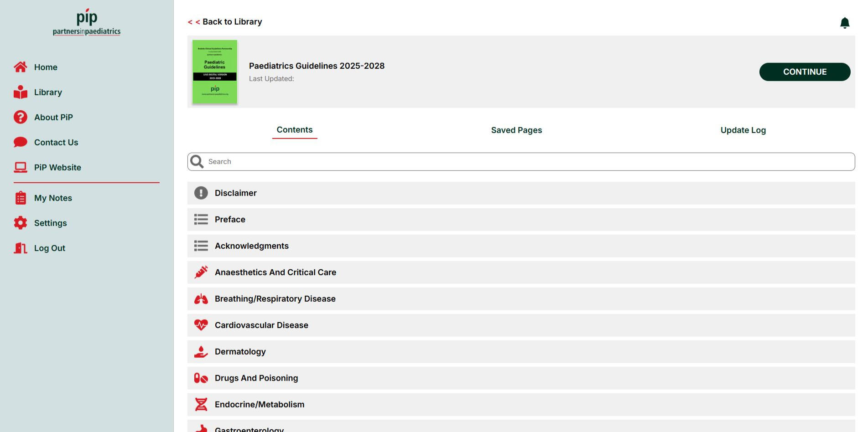This screenshot has width=868, height=432.
Task: Open the Update Log tab
Action: tap(743, 130)
